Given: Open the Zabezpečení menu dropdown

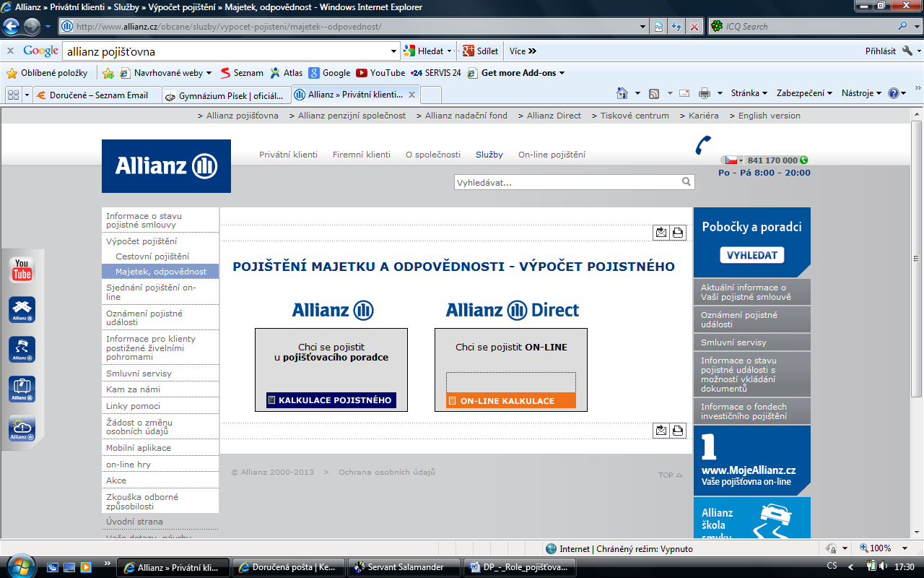Looking at the screenshot, I should tap(804, 93).
